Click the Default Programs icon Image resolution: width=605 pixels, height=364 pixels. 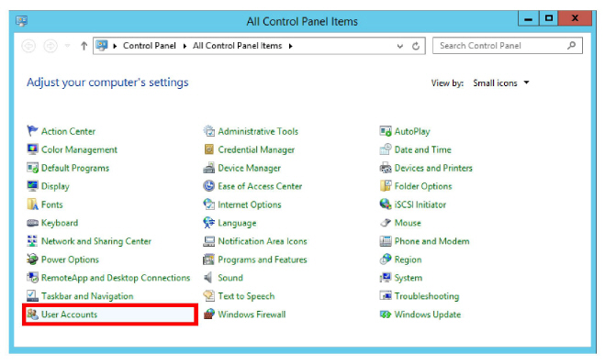32,168
